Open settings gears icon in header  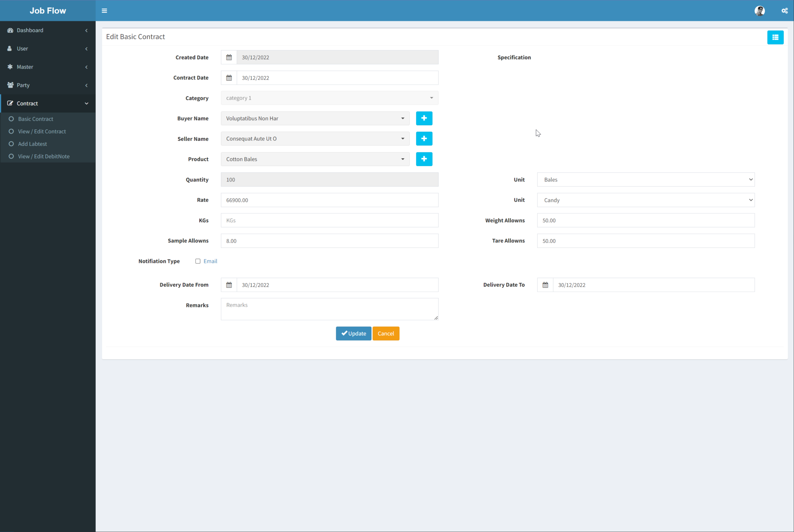click(x=784, y=10)
